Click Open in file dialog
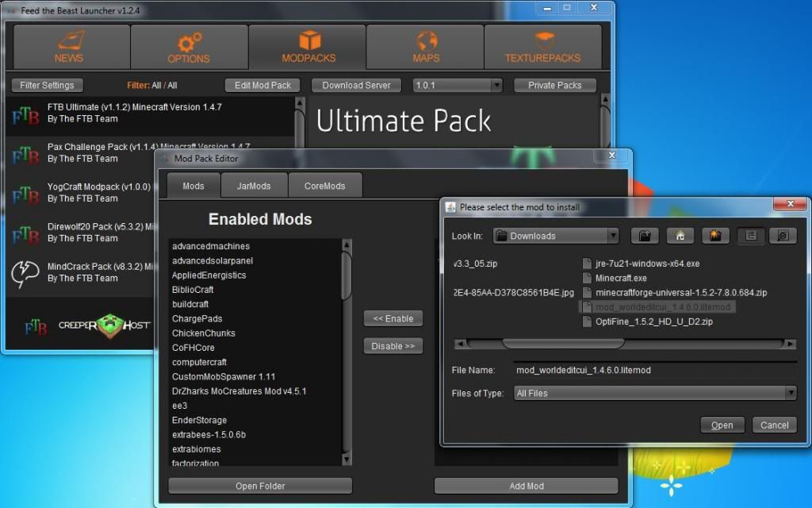 [722, 425]
